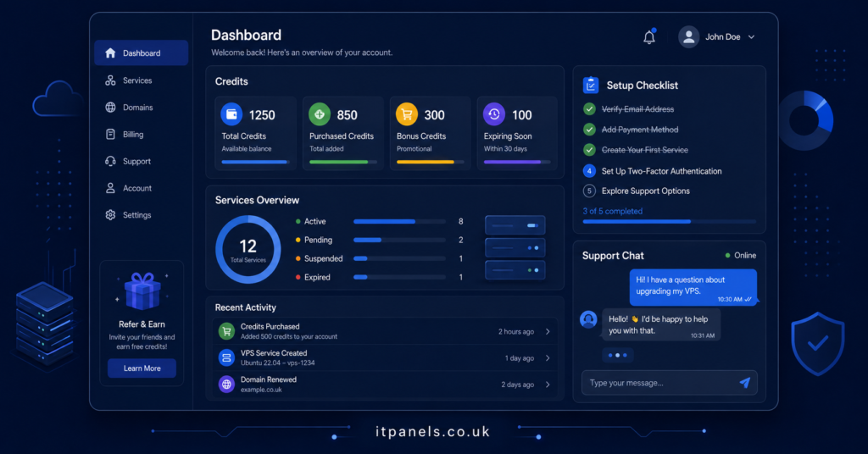Click the 3 of 5 completed link
The width and height of the screenshot is (868, 454).
pyautogui.click(x=612, y=211)
